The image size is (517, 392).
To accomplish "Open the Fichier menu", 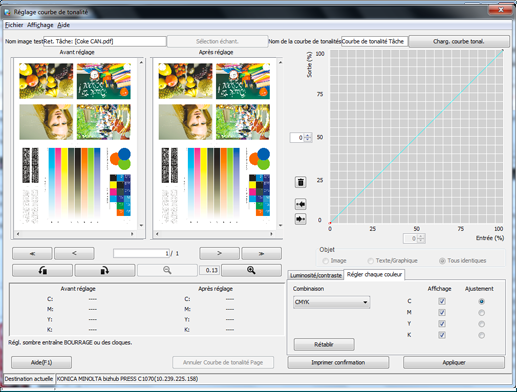I will (14, 25).
